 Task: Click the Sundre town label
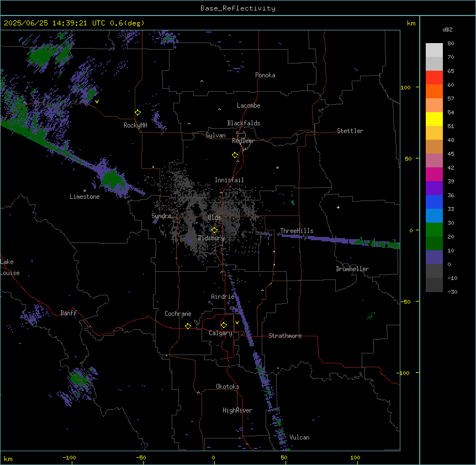[x=161, y=216]
